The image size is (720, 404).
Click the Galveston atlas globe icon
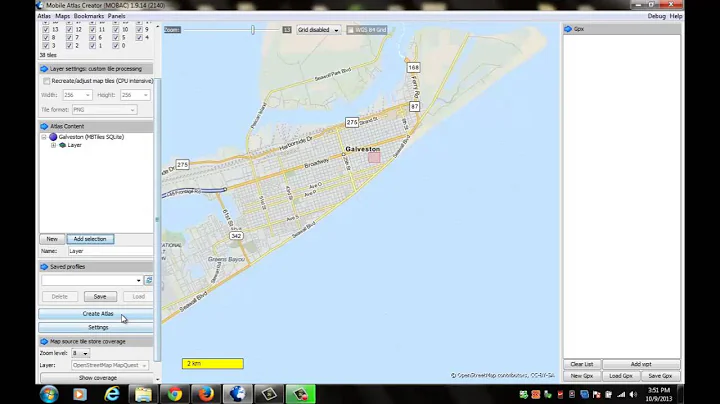(53, 137)
